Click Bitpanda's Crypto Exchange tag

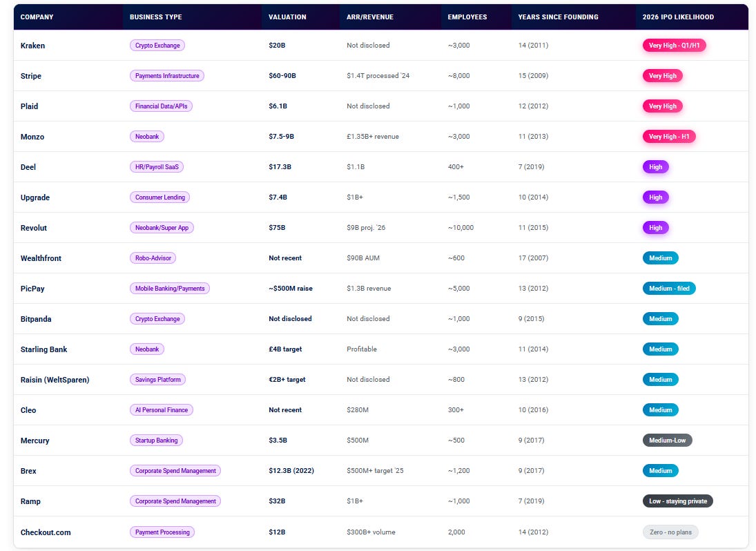pos(157,318)
